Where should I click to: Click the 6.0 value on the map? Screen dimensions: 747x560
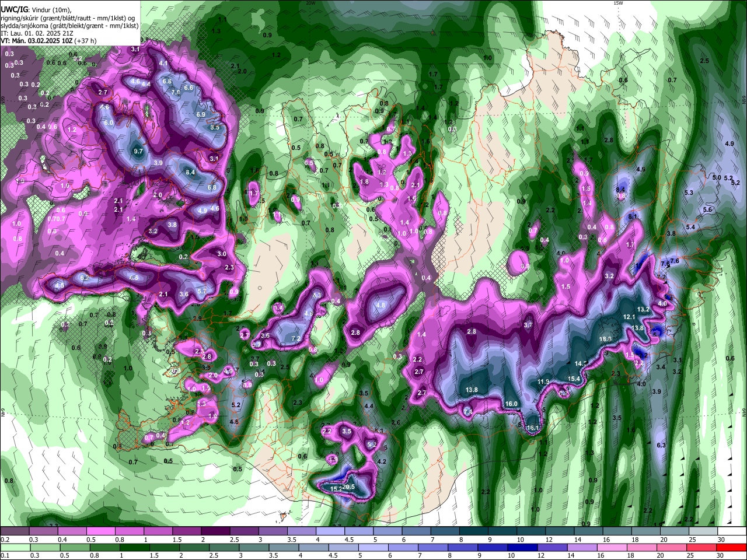[x=109, y=123]
